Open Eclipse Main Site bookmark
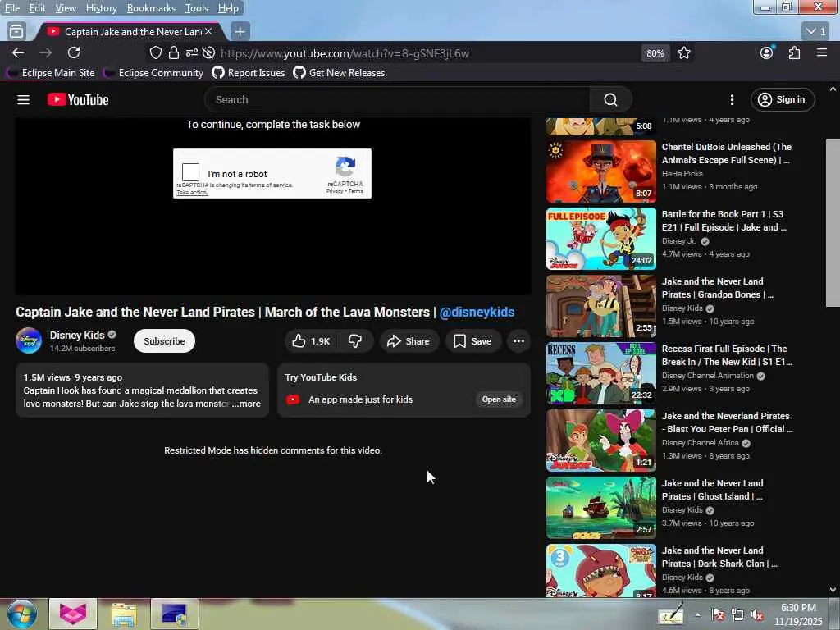The width and height of the screenshot is (840, 630). point(51,73)
